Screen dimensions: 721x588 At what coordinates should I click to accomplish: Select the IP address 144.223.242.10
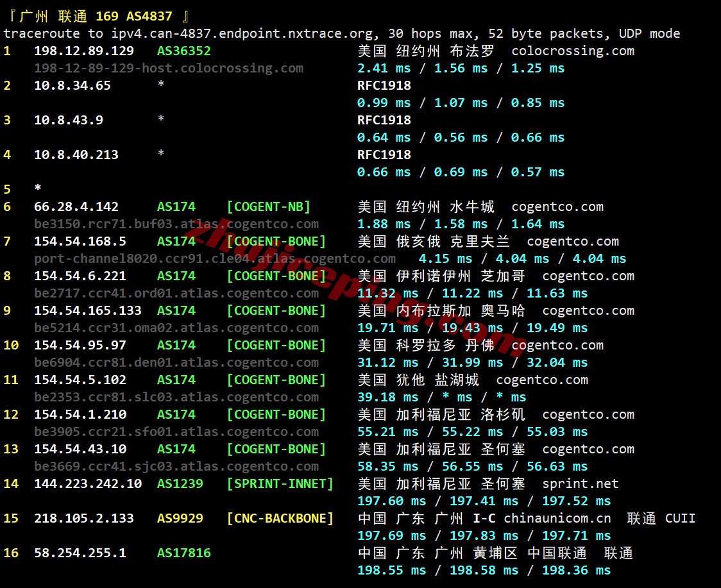coord(88,483)
